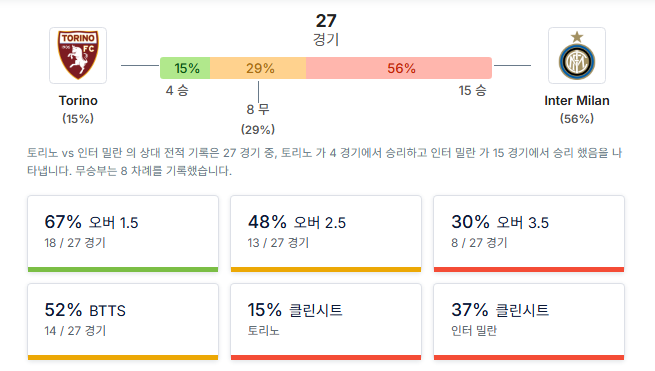Click the 27 경기 total matches heading
This screenshot has width=655, height=371.
pyautogui.click(x=326, y=30)
